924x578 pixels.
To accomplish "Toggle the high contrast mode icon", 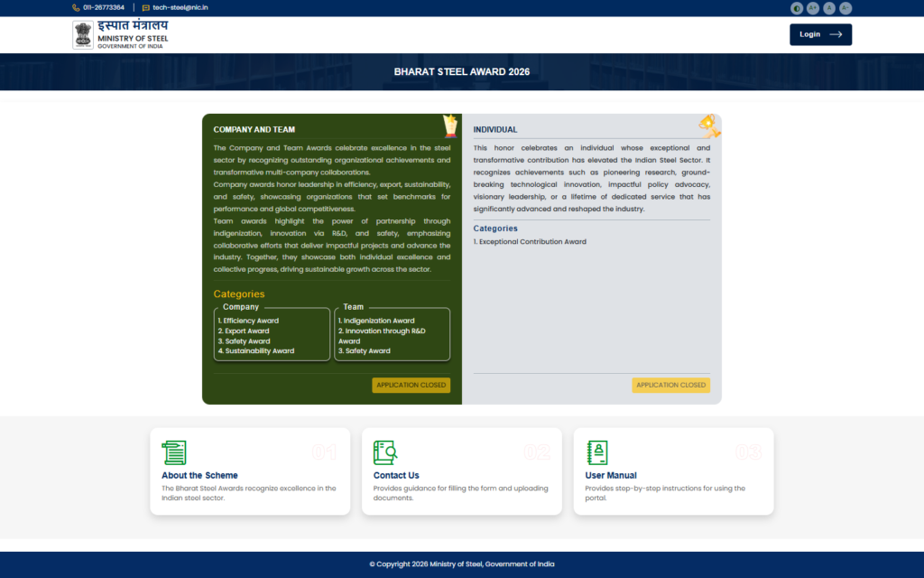I will 797,8.
